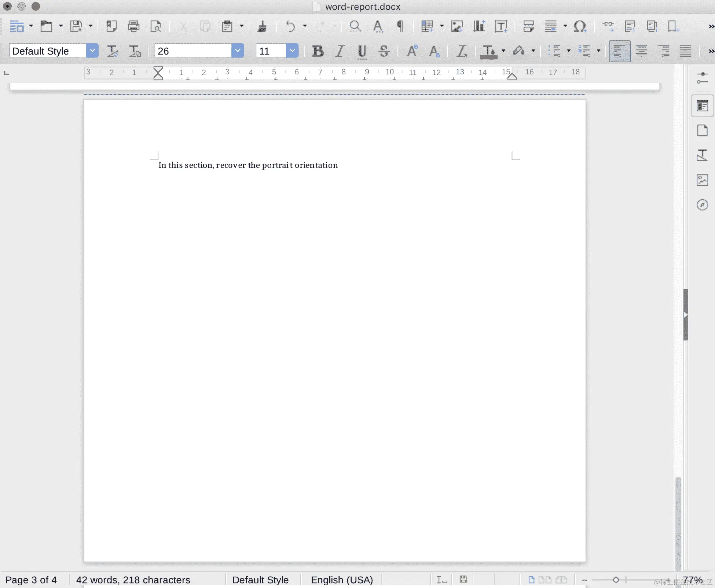The width and height of the screenshot is (715, 588).
Task: Click the font size field showing 11
Action: 271,51
